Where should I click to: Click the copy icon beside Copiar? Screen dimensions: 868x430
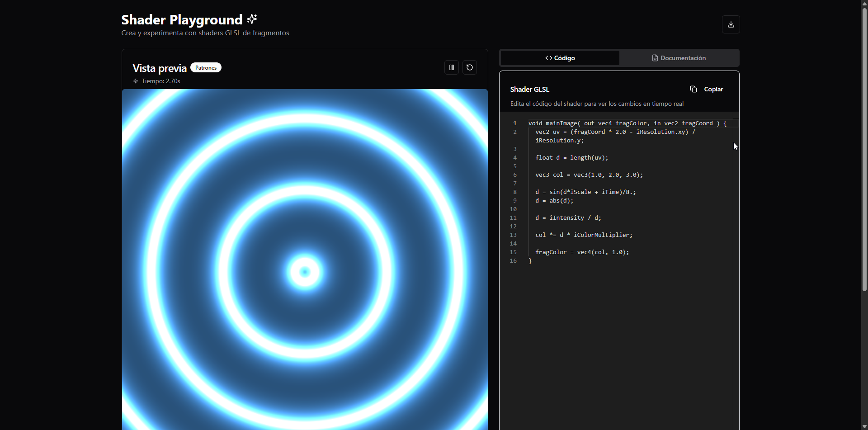(693, 89)
